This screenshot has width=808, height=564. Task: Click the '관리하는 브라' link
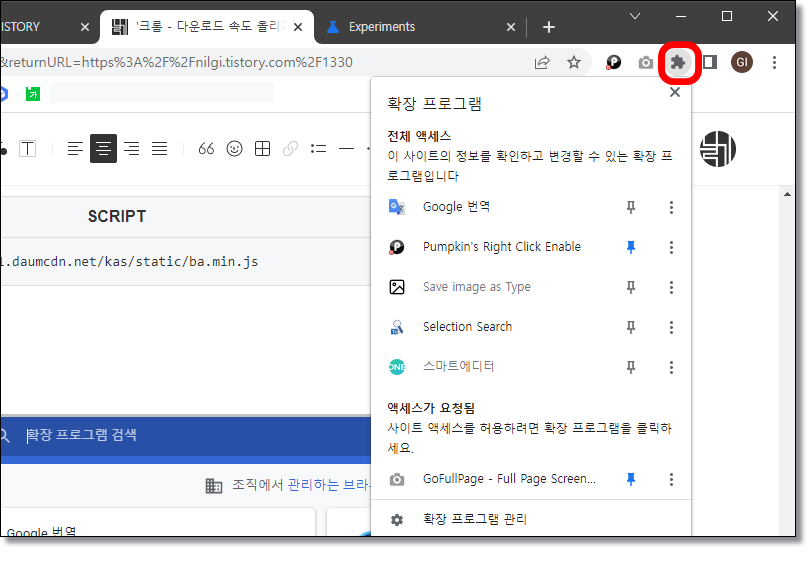coord(328,485)
